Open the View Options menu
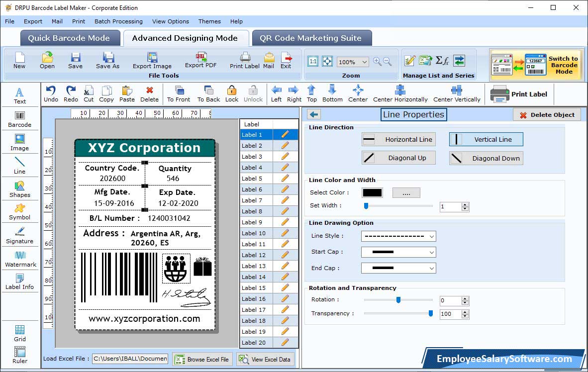 [170, 21]
